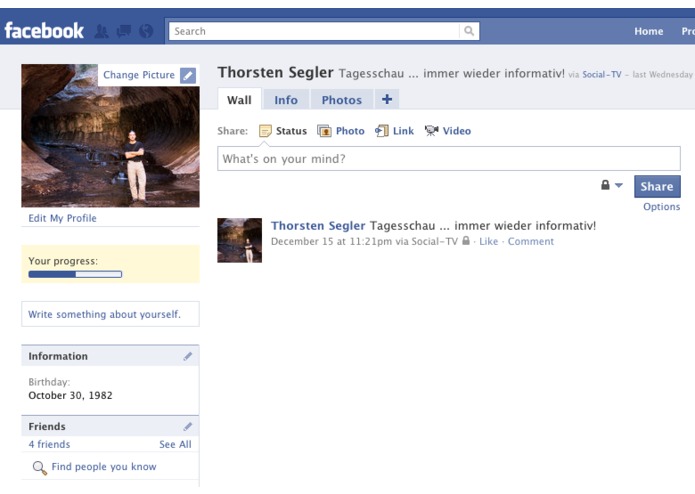Open notifications globe icon

[146, 31]
